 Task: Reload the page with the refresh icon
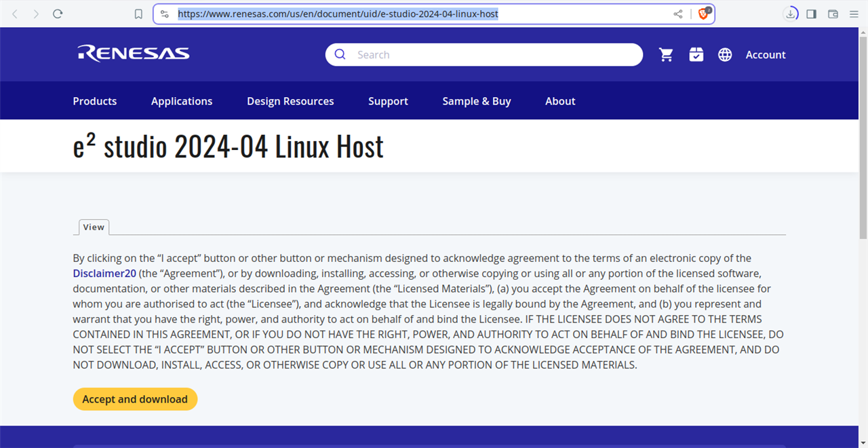(x=58, y=14)
